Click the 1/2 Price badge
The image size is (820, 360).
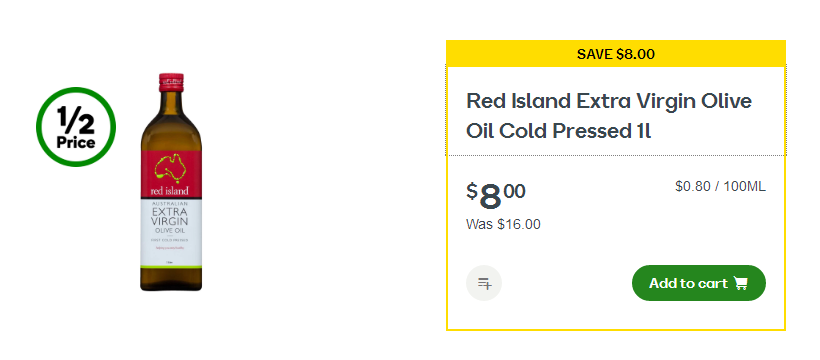(76, 127)
